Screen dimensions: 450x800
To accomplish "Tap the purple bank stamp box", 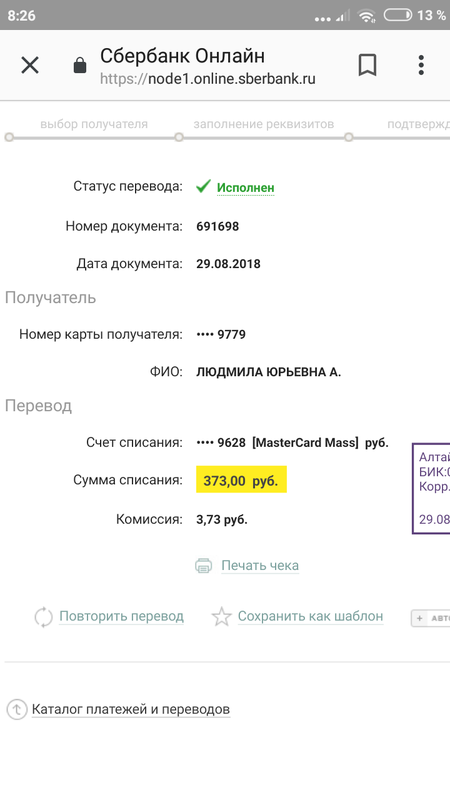I will click(x=431, y=489).
